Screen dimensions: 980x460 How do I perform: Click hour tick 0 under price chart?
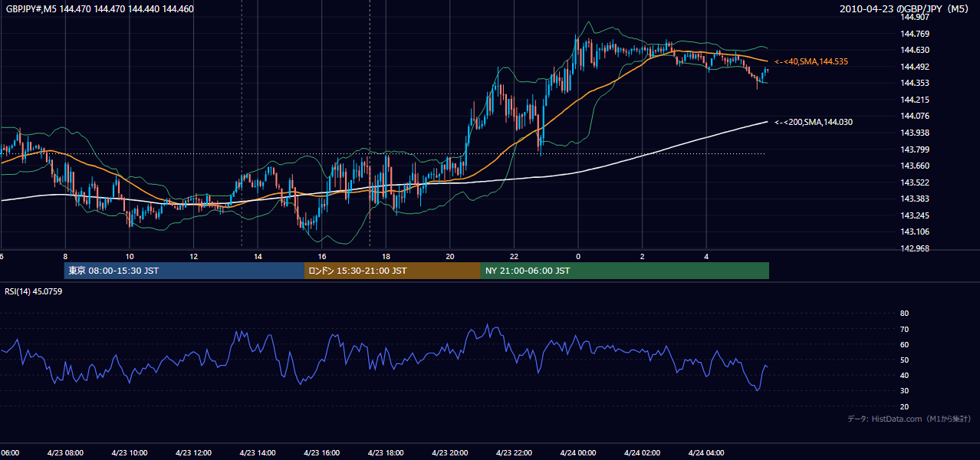click(578, 256)
